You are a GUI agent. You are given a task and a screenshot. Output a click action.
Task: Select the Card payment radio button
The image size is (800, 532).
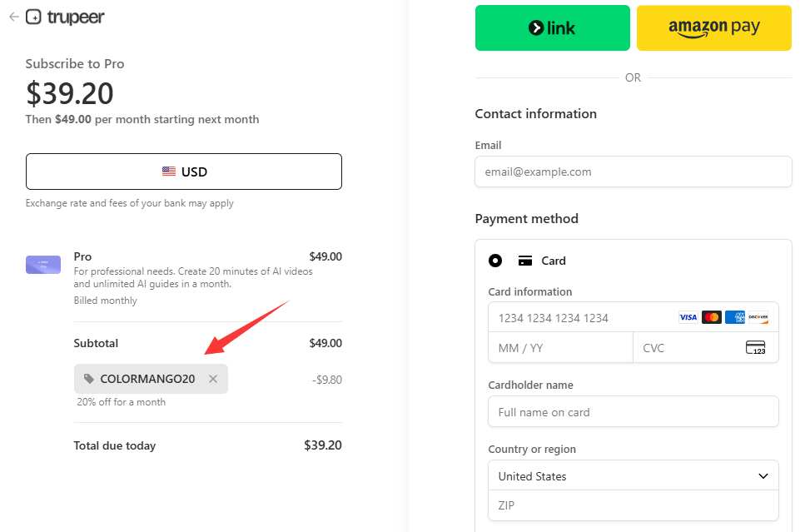pyautogui.click(x=494, y=261)
